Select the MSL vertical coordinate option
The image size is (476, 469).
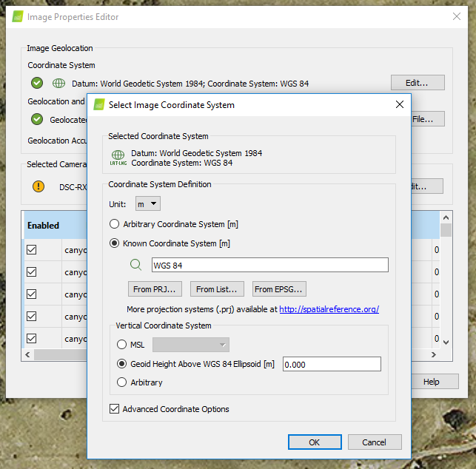(x=123, y=345)
